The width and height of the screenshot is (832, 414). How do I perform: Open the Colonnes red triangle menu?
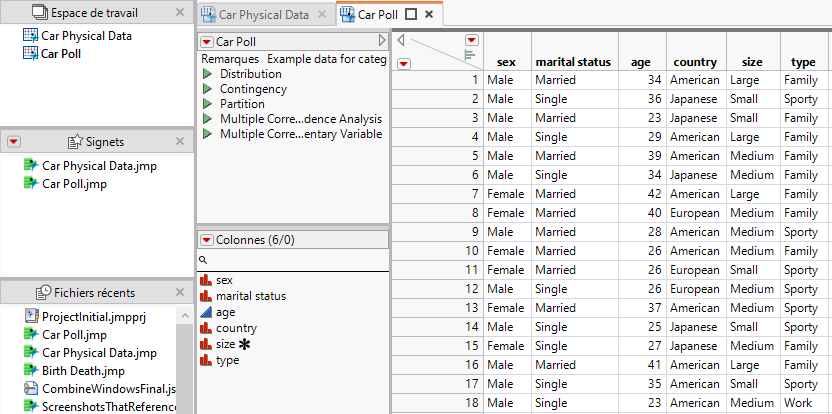[x=207, y=240]
